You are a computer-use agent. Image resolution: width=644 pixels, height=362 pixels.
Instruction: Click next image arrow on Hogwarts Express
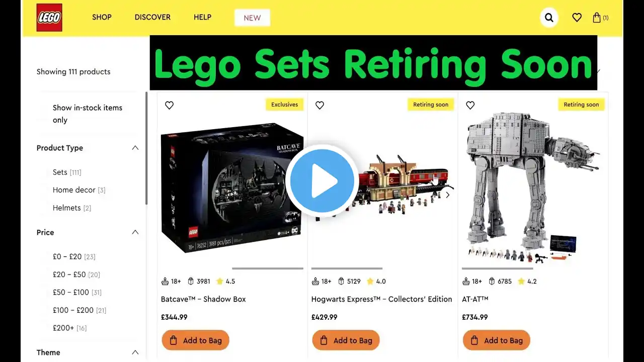point(447,195)
